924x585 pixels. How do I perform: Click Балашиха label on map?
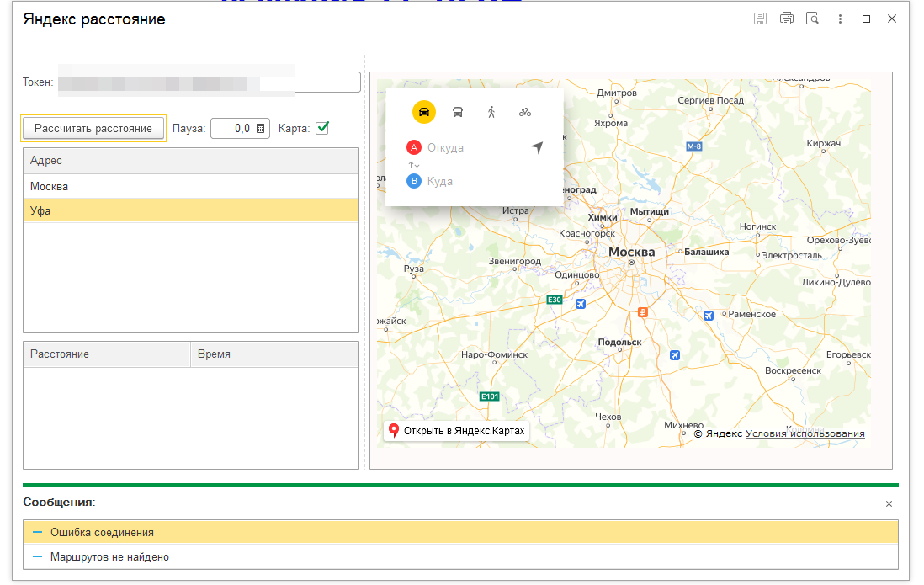[707, 252]
